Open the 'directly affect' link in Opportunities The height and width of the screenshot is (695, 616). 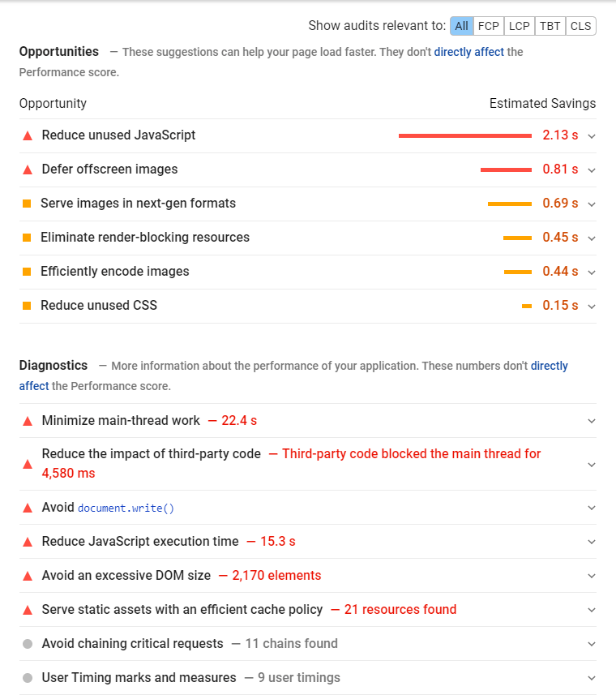point(469,52)
